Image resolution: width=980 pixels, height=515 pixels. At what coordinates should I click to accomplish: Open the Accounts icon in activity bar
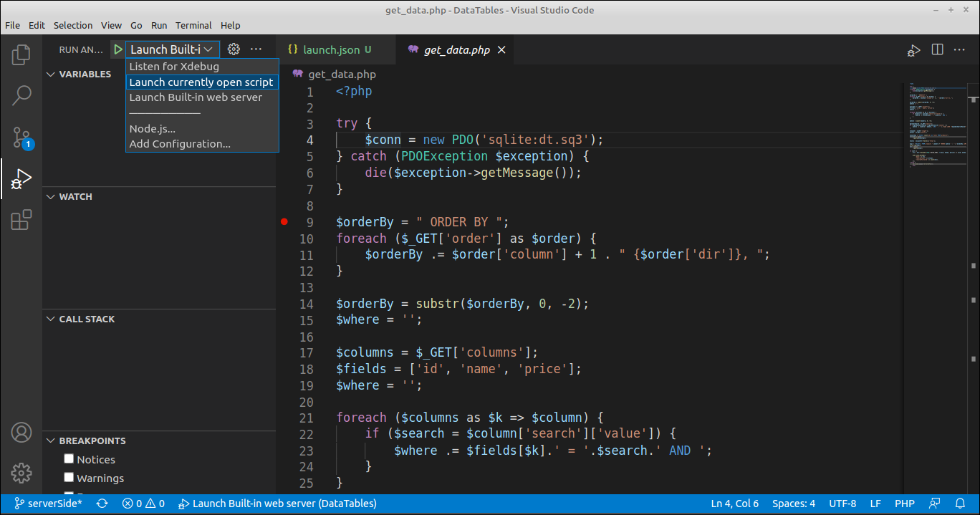point(21,433)
